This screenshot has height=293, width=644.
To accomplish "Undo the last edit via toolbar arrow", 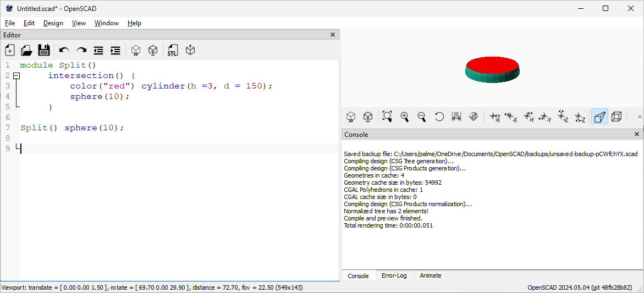I will click(64, 51).
